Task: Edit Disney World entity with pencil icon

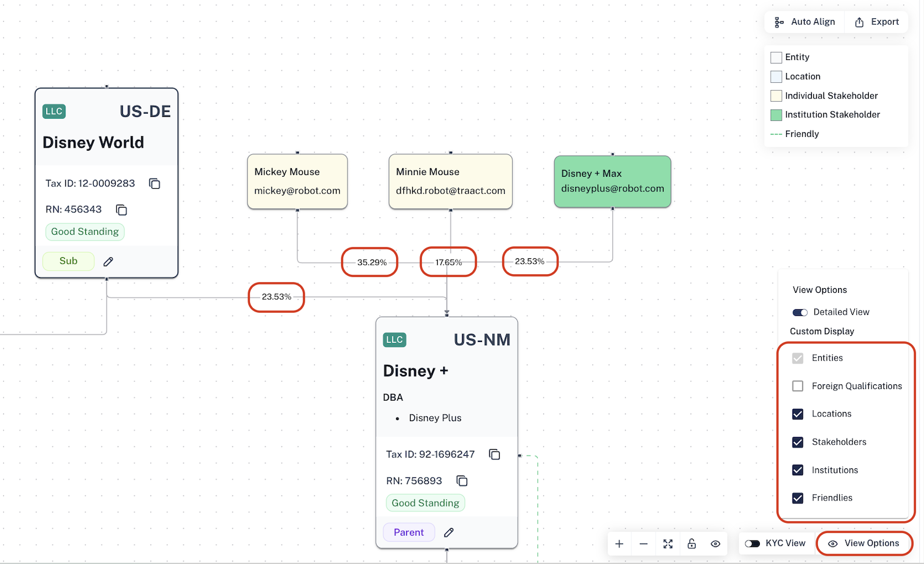Action: click(108, 261)
